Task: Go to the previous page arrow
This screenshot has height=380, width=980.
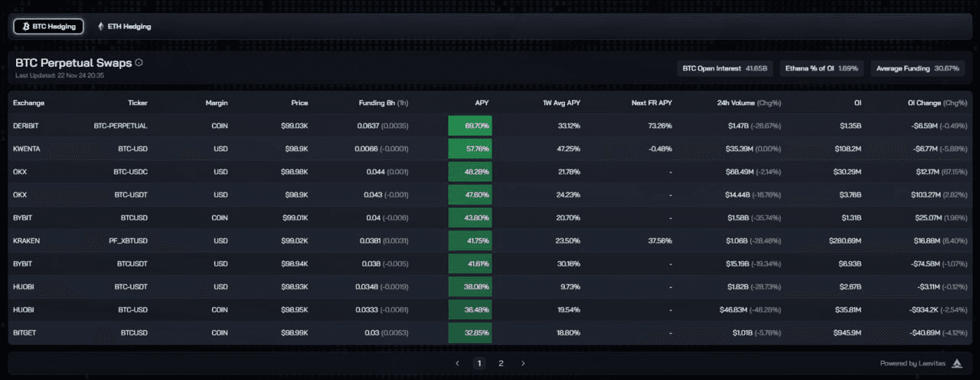Action: click(457, 363)
